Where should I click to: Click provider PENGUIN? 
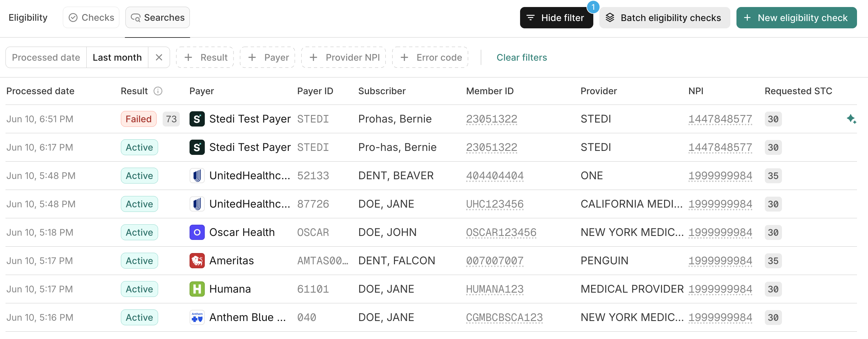[x=604, y=261]
